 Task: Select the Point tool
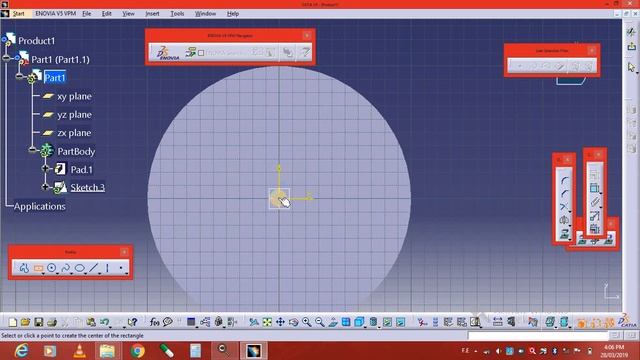pos(121,268)
